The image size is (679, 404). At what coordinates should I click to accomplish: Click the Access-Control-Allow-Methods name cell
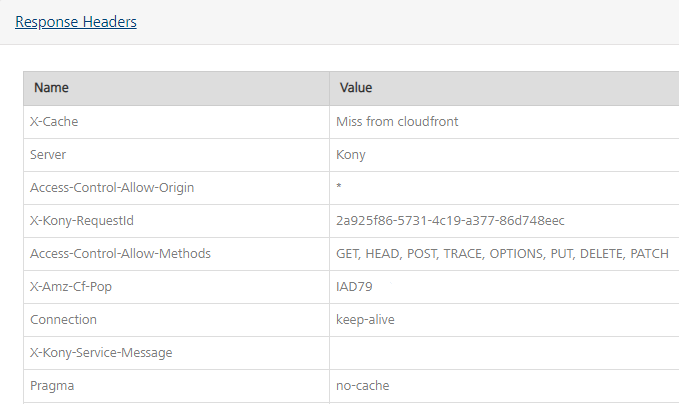[x=176, y=254]
